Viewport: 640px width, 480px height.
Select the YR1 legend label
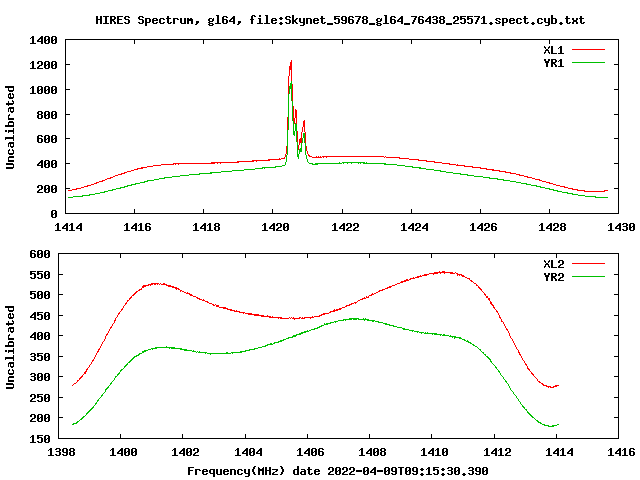point(553,63)
